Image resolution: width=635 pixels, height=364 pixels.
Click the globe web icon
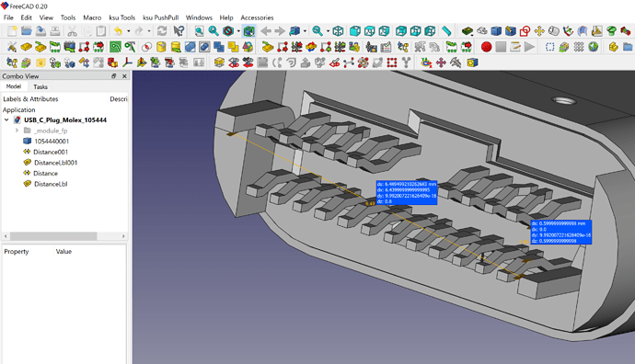[594, 47]
